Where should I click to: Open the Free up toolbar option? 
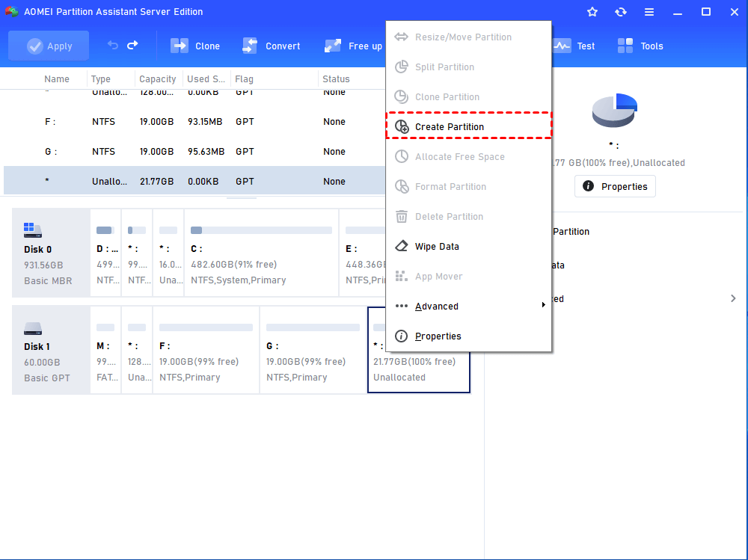(354, 46)
